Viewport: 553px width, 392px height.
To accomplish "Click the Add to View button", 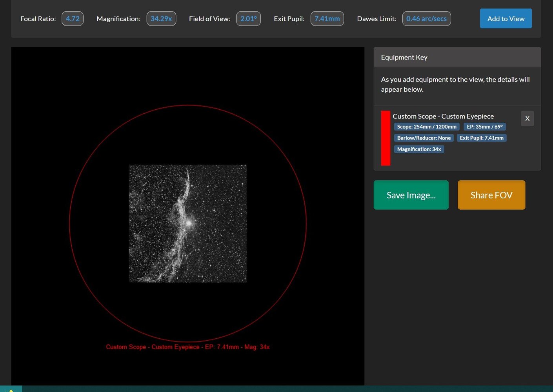I will pyautogui.click(x=506, y=18).
